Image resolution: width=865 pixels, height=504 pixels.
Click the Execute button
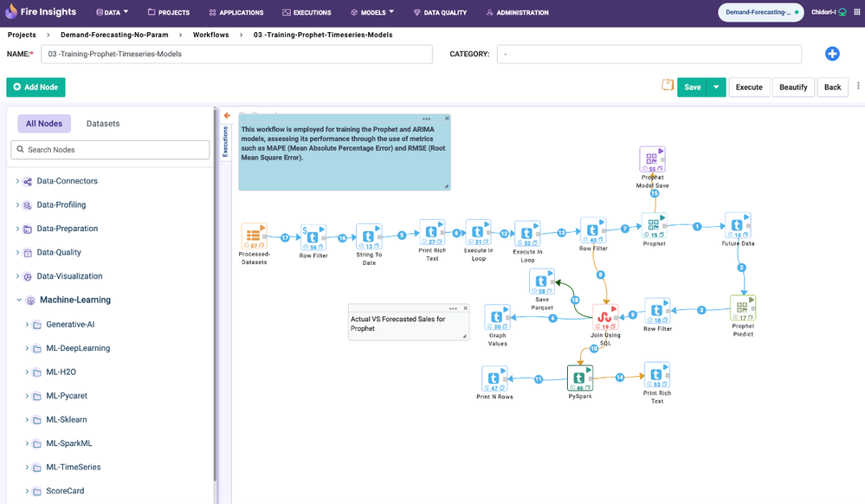coord(749,87)
